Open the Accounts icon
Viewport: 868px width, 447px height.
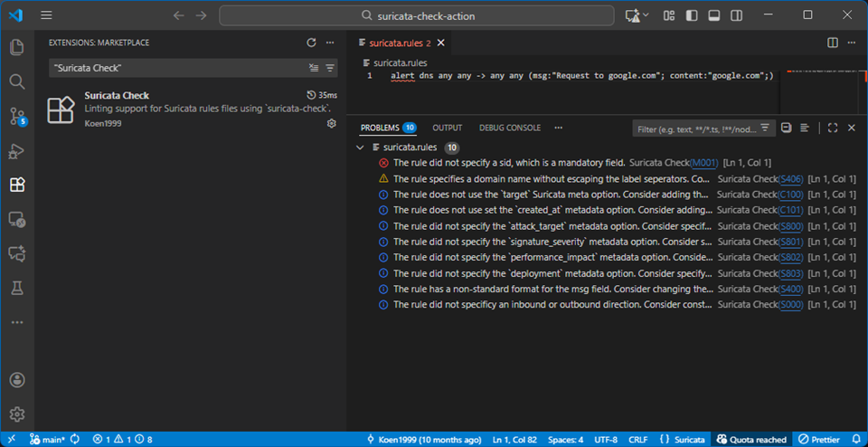pyautogui.click(x=17, y=380)
